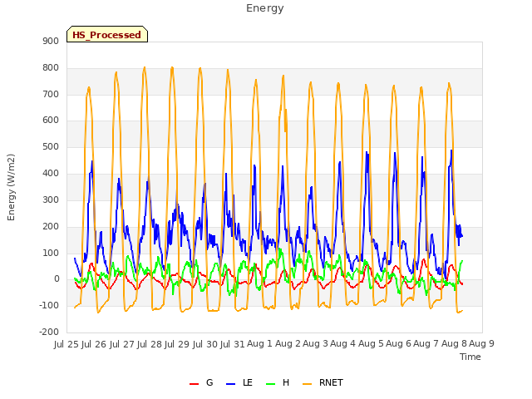The image size is (532, 399).
Task: Click the Aug 1 x-axis label
Action: coord(259,343)
